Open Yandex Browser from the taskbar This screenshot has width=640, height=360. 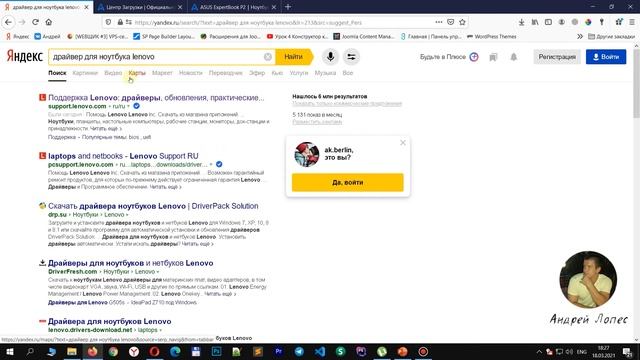pyautogui.click(x=133, y=351)
